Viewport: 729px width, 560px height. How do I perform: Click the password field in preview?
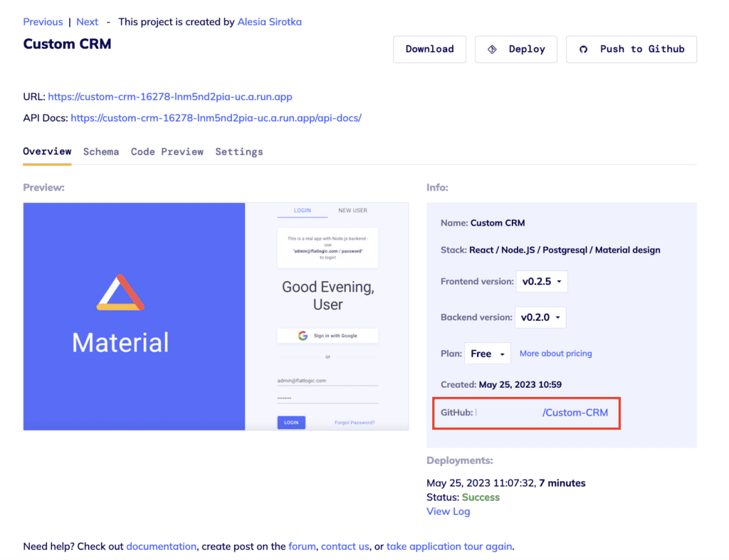[x=327, y=398]
